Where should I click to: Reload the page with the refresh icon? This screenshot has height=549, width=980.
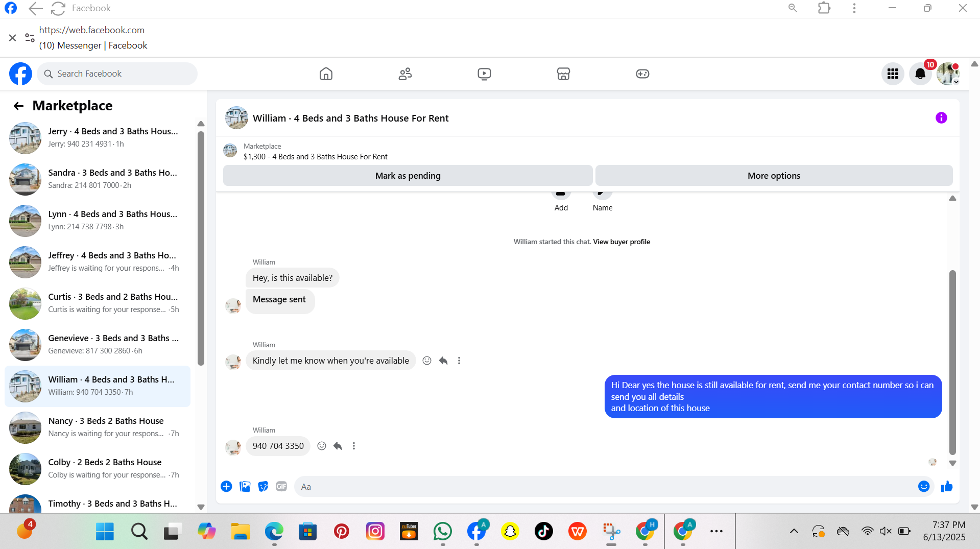(x=58, y=8)
